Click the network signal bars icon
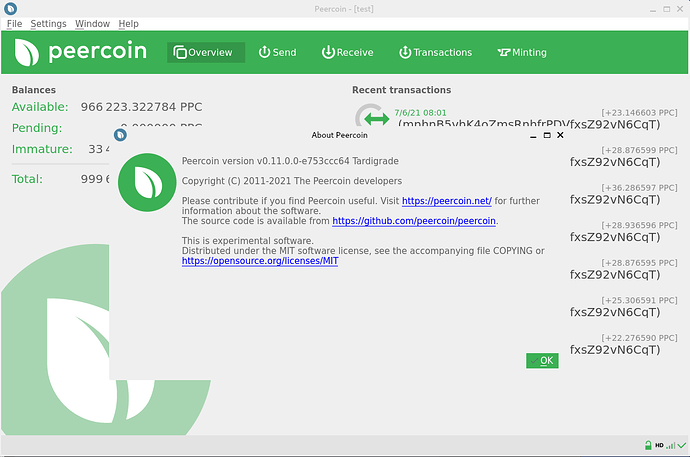 (671, 446)
